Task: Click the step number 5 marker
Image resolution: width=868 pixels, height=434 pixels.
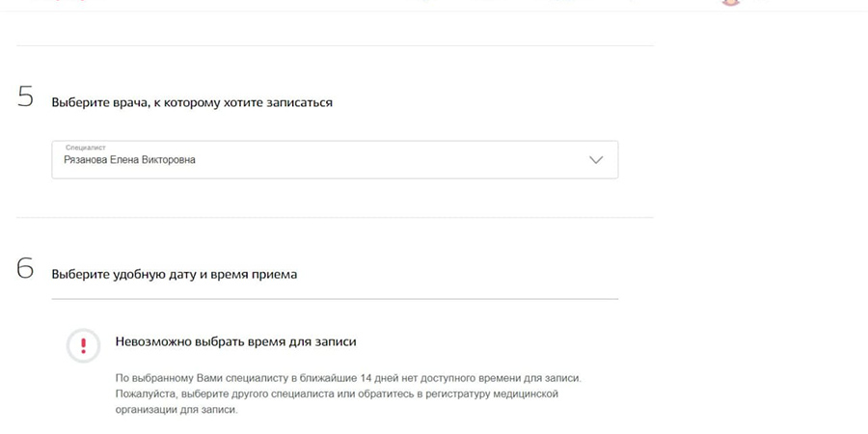Action: point(26,98)
